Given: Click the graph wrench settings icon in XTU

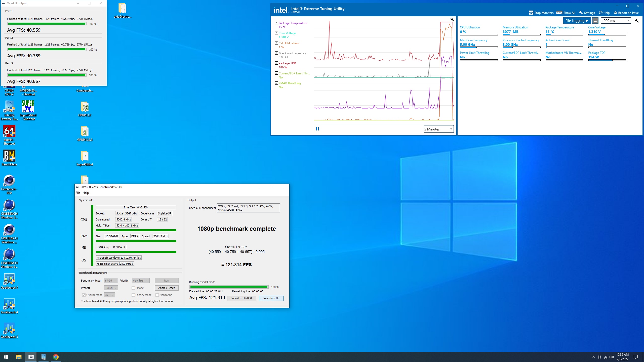Looking at the screenshot, I should coord(452,19).
